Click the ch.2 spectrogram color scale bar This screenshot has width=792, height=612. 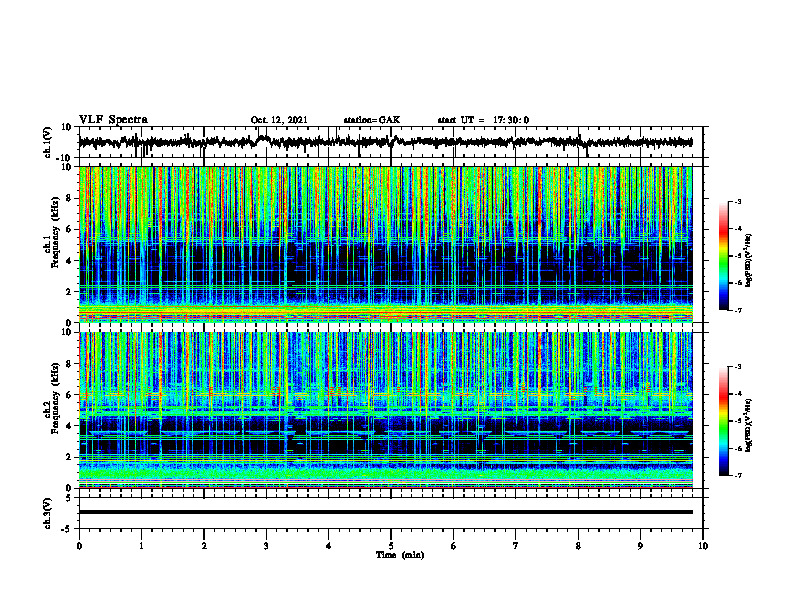click(x=723, y=421)
